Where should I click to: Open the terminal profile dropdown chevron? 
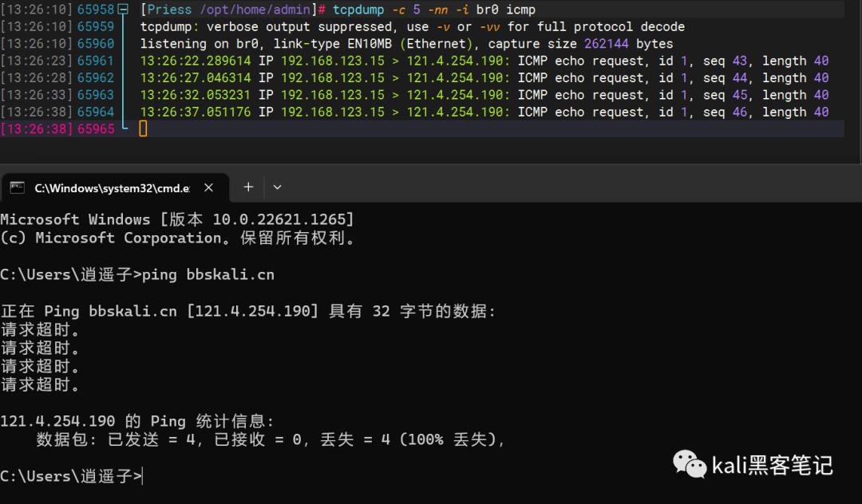click(278, 187)
